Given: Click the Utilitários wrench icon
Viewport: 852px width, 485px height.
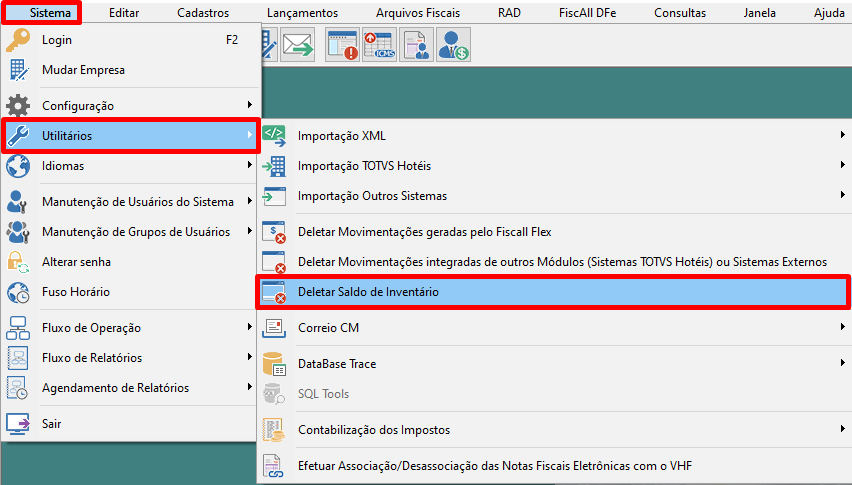Looking at the screenshot, I should coord(18,136).
